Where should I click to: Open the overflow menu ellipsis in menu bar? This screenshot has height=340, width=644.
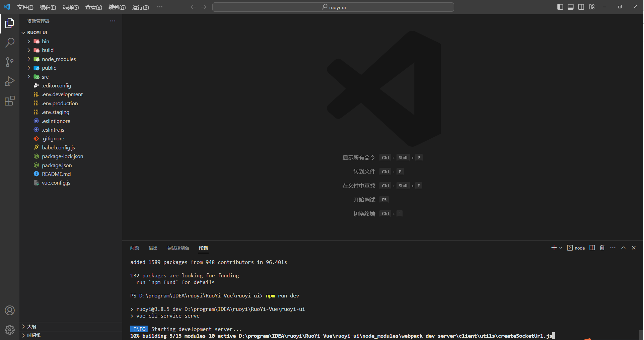(x=160, y=7)
